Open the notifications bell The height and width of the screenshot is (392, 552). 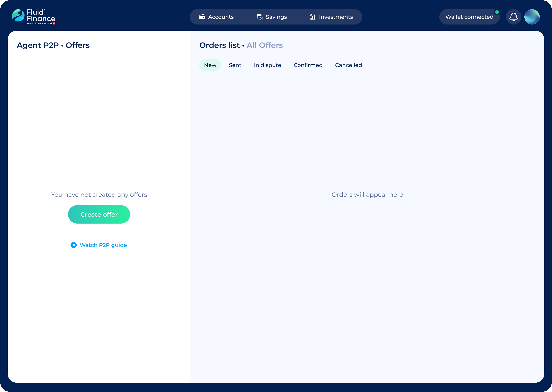pos(513,17)
